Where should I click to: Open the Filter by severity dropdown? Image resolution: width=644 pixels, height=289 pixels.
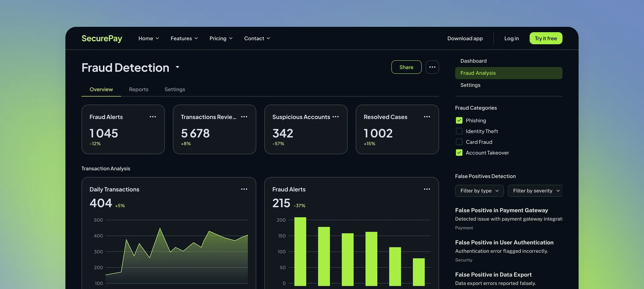tap(535, 191)
